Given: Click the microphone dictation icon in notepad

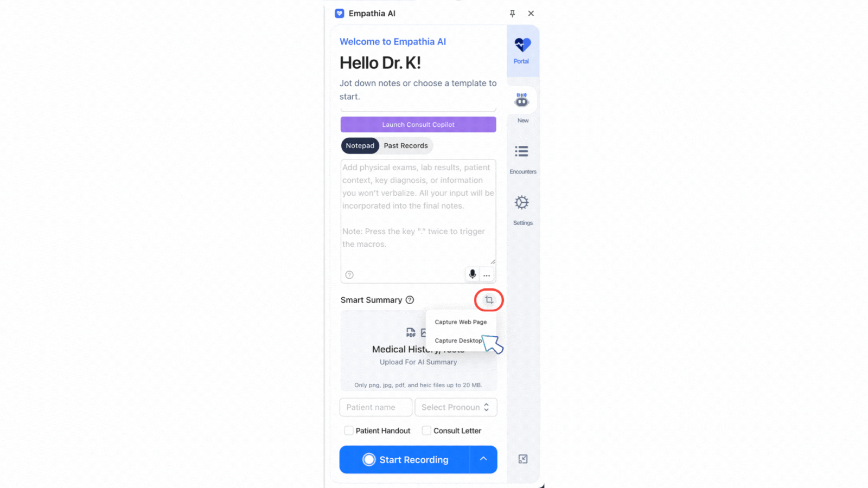Looking at the screenshot, I should 473,274.
